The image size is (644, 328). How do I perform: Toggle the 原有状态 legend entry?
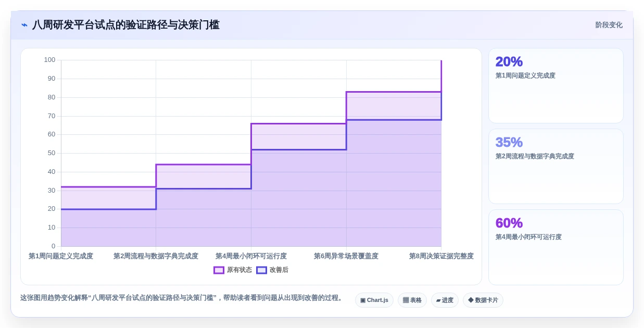click(233, 270)
